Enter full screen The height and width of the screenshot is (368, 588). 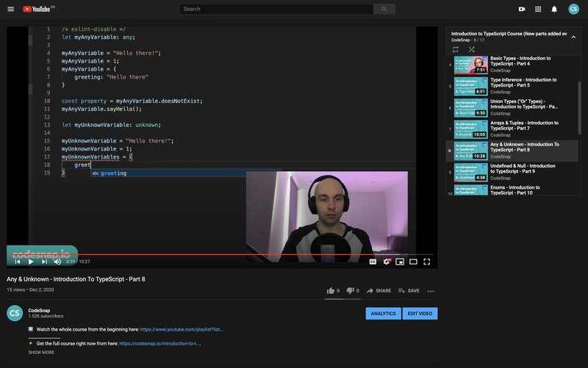point(427,261)
